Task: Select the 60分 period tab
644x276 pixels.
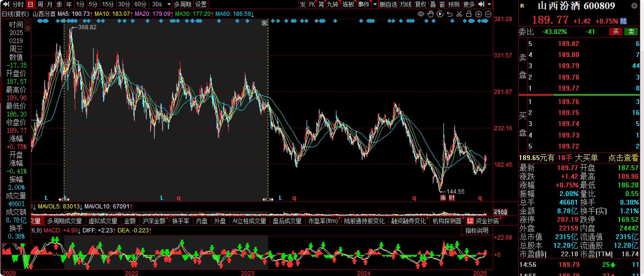Action: pyautogui.click(x=140, y=5)
